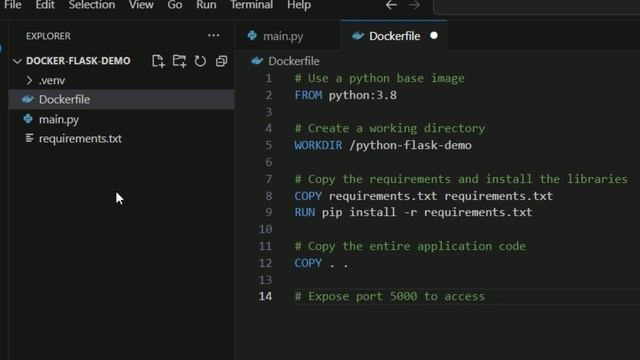Click 'pip install -r requirements.txt' text
The width and height of the screenshot is (640, 360).
pyautogui.click(x=427, y=212)
